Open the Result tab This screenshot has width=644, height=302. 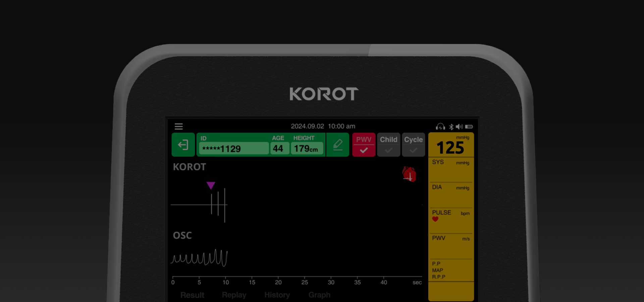(192, 295)
